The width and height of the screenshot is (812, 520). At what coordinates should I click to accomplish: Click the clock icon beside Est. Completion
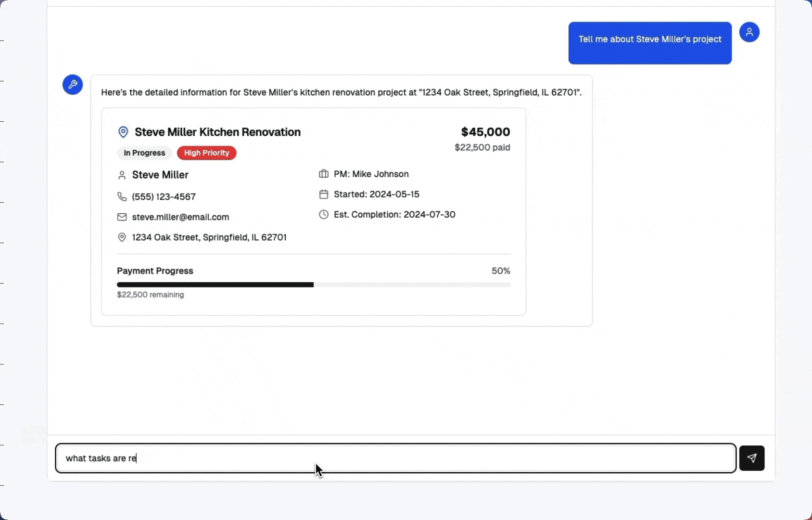click(324, 215)
